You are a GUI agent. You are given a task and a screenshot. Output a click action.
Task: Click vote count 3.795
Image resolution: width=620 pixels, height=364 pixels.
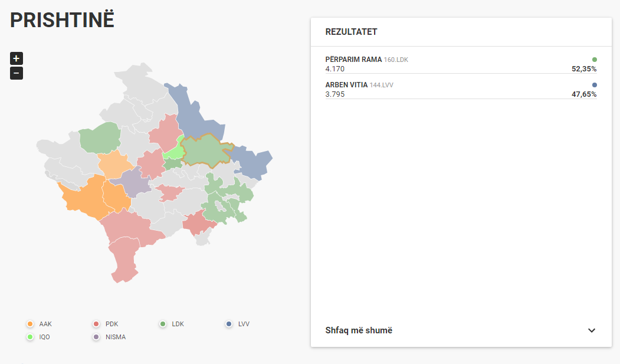pos(335,94)
